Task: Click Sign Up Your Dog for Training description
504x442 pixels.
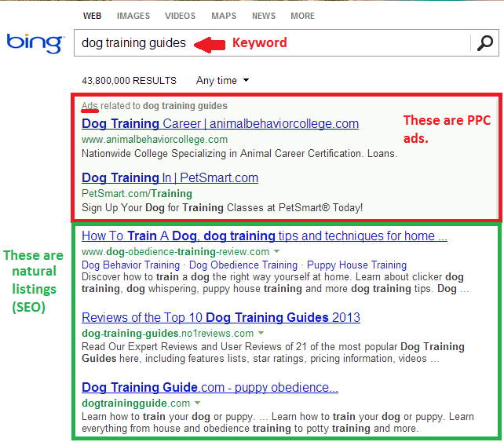Action: click(222, 208)
